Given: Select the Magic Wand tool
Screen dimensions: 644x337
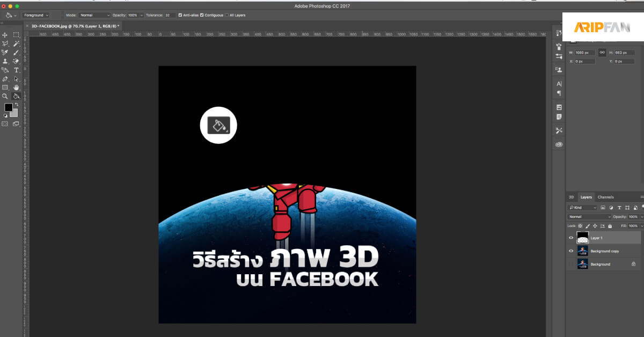Looking at the screenshot, I should tap(16, 43).
